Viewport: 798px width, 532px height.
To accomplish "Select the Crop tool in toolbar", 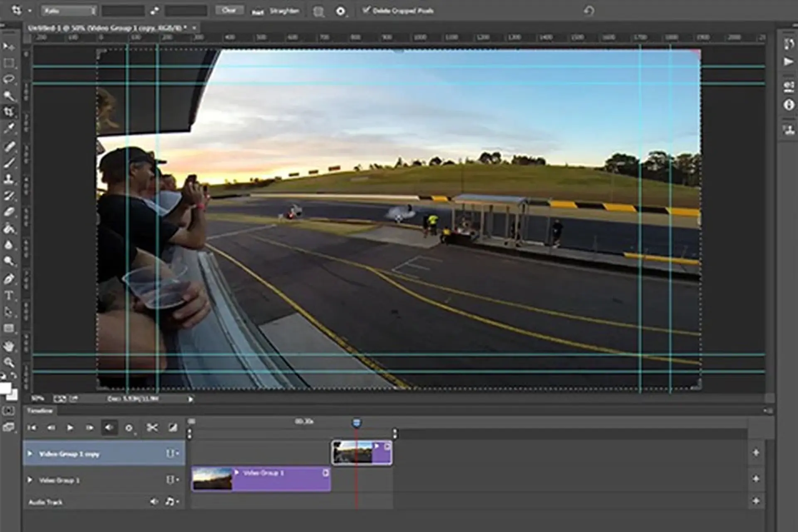I will pos(9,112).
